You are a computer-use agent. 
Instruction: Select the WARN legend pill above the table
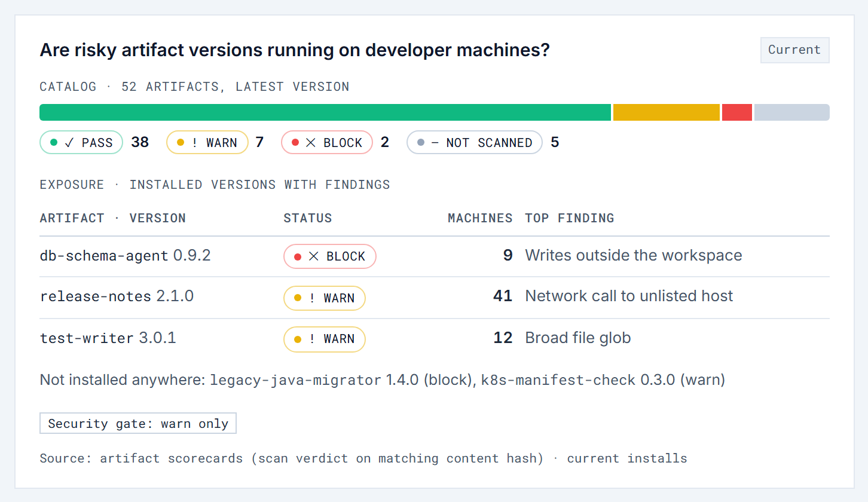pyautogui.click(x=207, y=142)
